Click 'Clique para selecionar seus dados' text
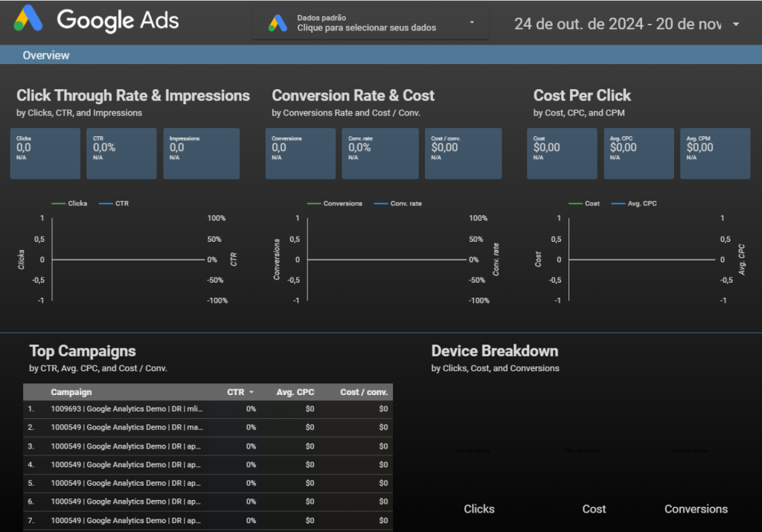The height and width of the screenshot is (532, 762). tap(366, 28)
